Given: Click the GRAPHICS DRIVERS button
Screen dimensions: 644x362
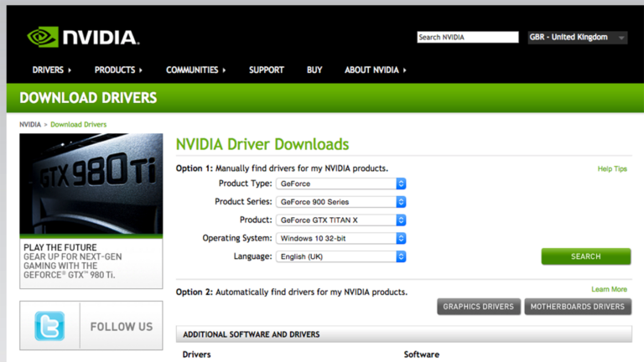Looking at the screenshot, I should pyautogui.click(x=479, y=307).
